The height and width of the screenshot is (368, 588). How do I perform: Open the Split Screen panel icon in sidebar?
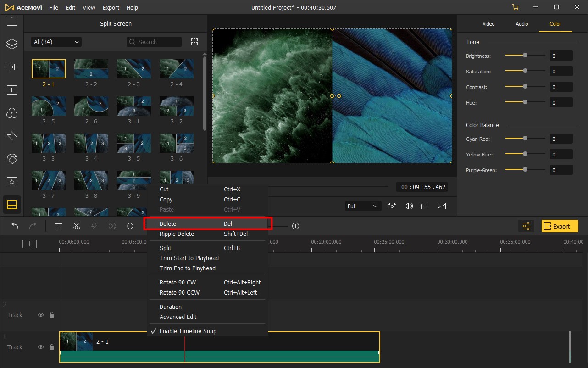[12, 205]
